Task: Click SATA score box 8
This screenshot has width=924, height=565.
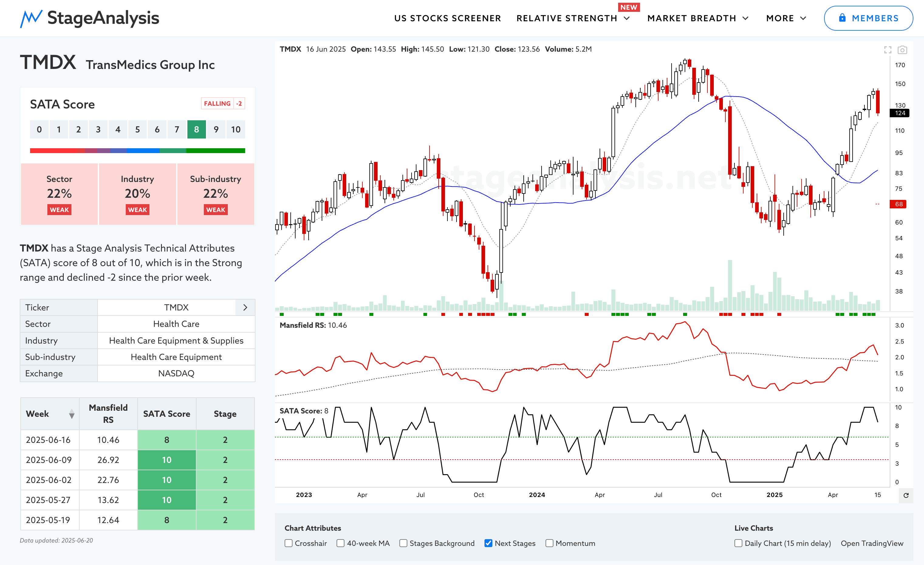Action: (197, 129)
